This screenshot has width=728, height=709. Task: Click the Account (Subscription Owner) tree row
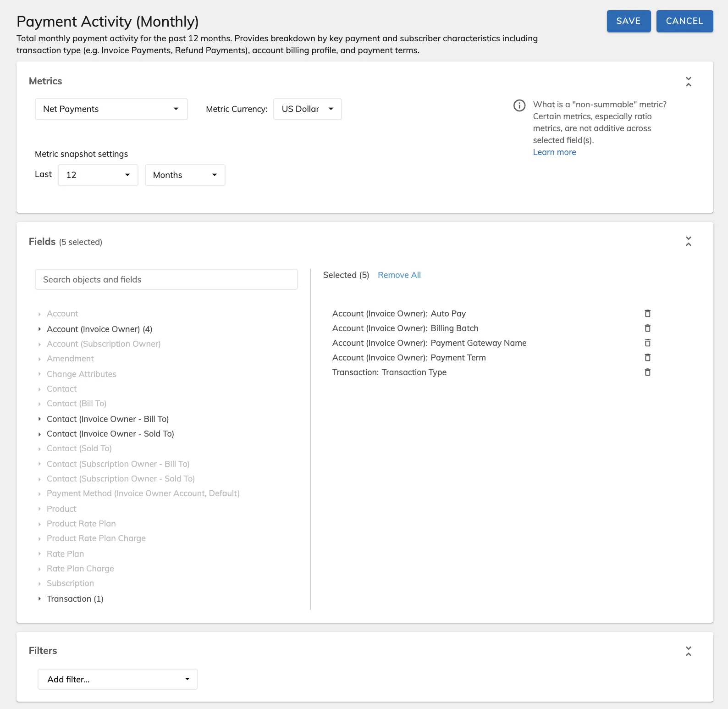point(104,344)
